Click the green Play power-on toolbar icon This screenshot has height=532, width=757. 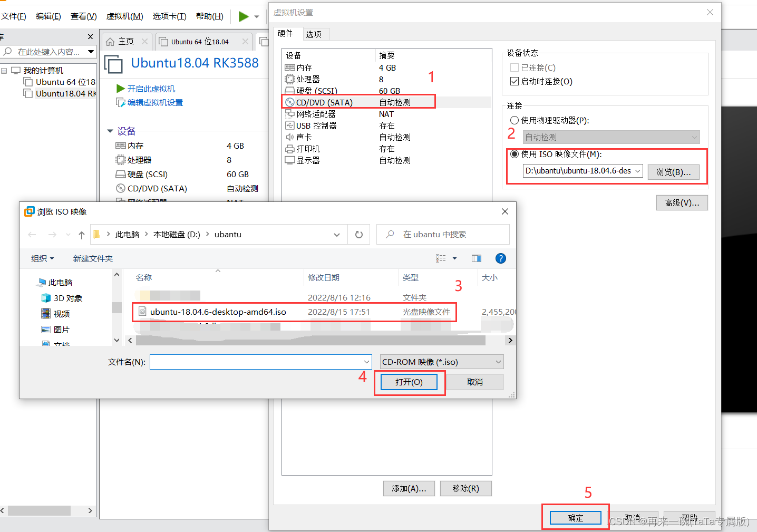point(244,16)
